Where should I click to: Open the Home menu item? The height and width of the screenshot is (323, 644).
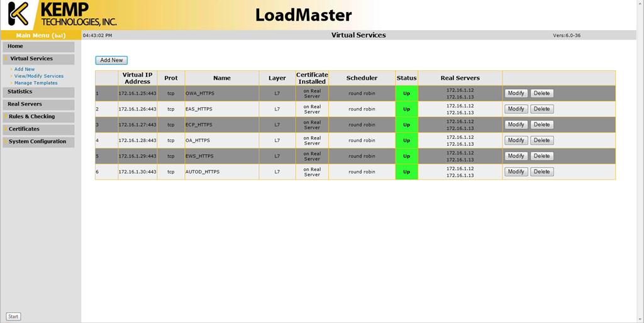[x=38, y=47]
